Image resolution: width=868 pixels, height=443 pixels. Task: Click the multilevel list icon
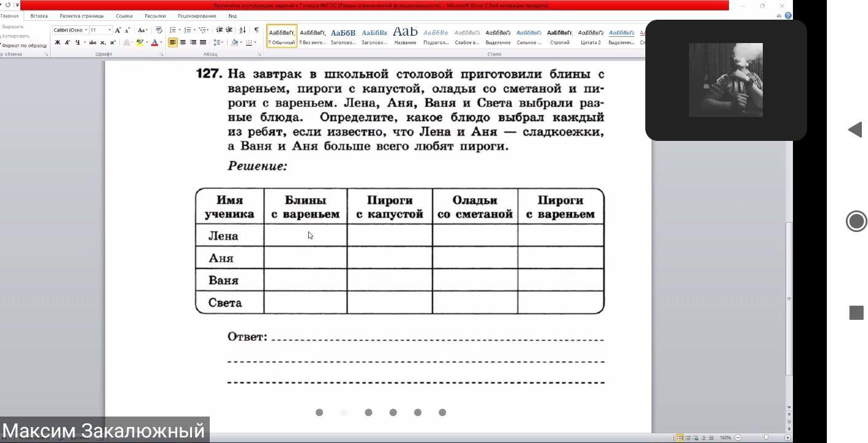tap(202, 30)
